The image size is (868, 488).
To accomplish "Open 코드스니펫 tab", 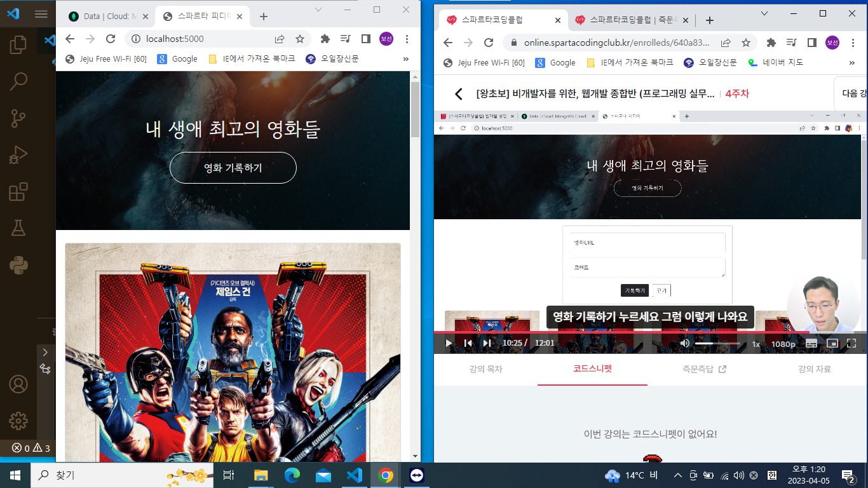I will point(592,369).
